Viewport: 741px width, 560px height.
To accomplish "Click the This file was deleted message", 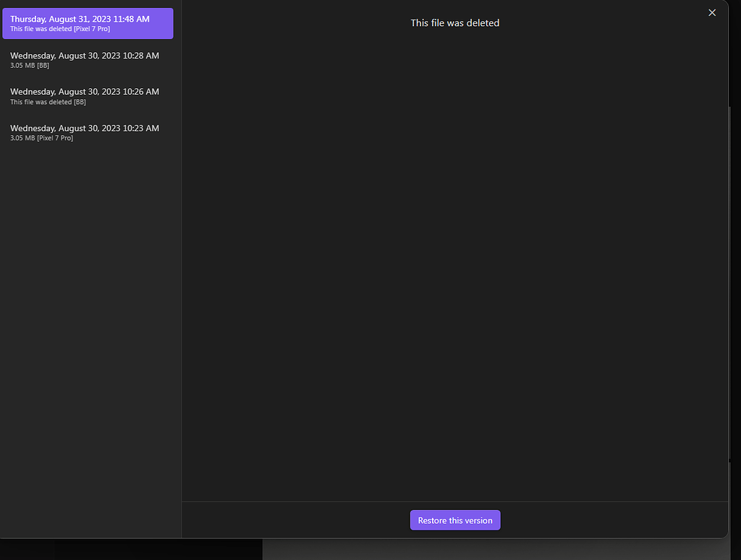I will point(454,22).
